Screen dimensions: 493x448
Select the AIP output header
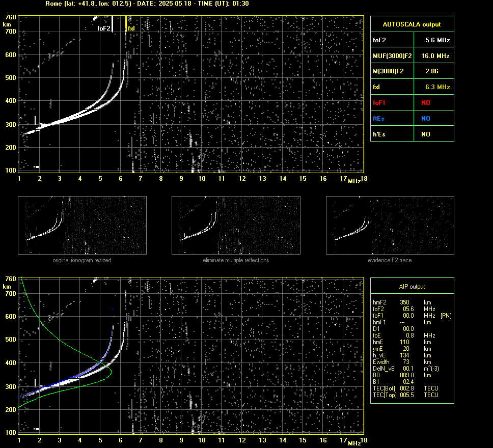click(412, 287)
